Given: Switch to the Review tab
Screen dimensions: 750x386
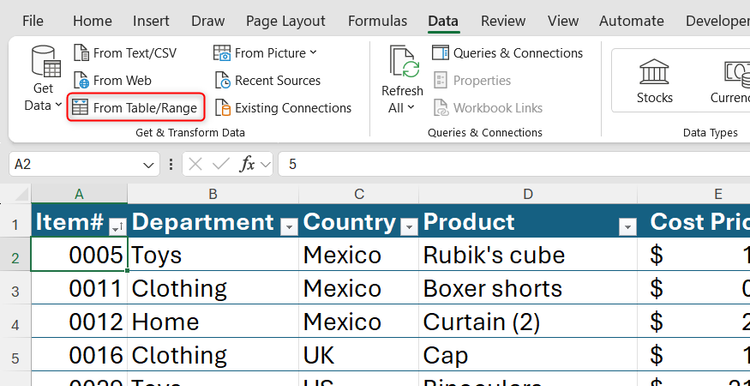Looking at the screenshot, I should (x=503, y=21).
